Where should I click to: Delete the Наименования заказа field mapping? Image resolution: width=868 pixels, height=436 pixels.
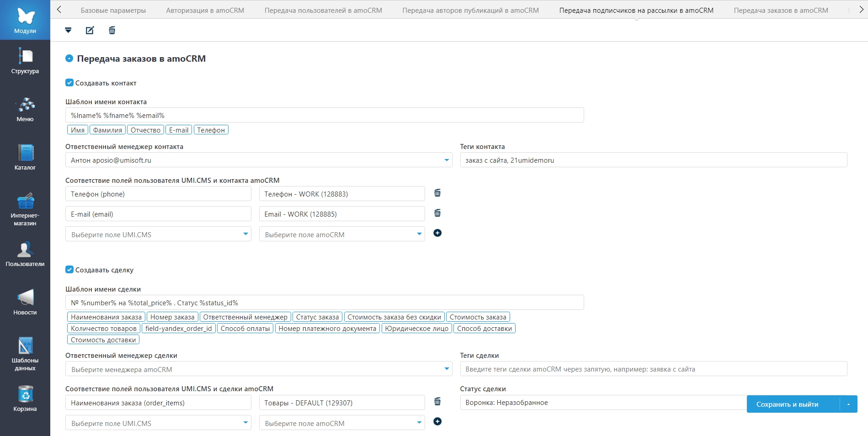click(437, 401)
